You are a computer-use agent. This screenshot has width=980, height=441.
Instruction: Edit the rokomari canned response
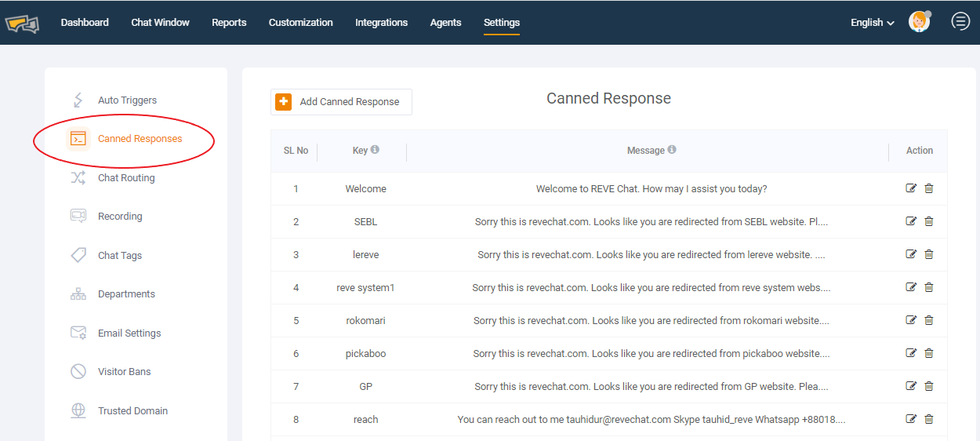click(x=911, y=320)
